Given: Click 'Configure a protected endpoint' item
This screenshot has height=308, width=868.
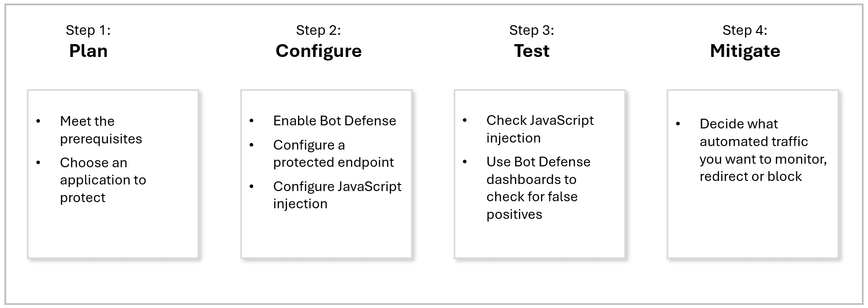Looking at the screenshot, I should [x=333, y=154].
